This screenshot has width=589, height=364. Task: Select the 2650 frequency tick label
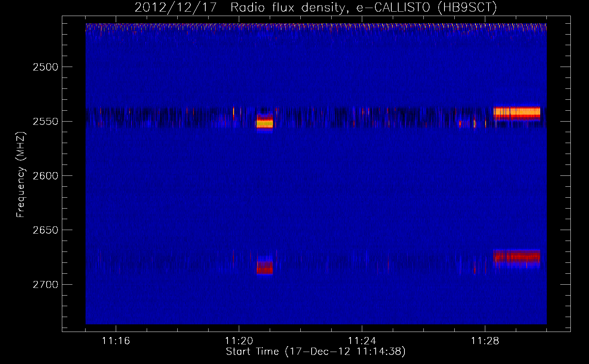[46, 230]
